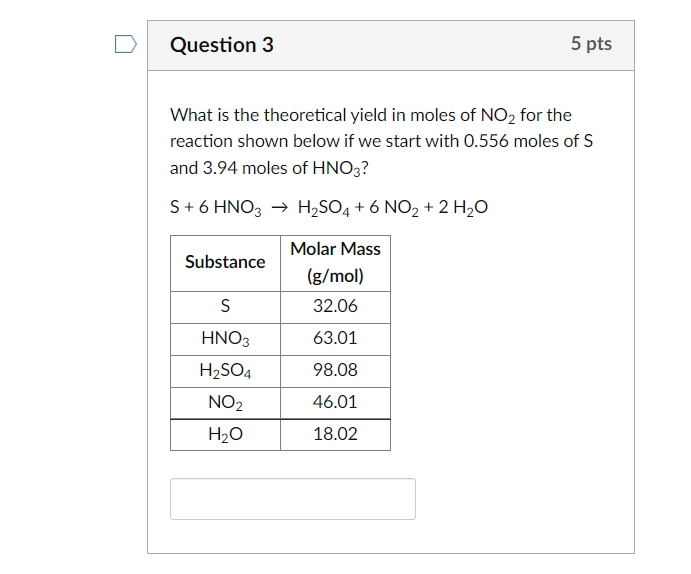The width and height of the screenshot is (691, 574).
Task: Click the answer input field
Action: click(x=292, y=498)
